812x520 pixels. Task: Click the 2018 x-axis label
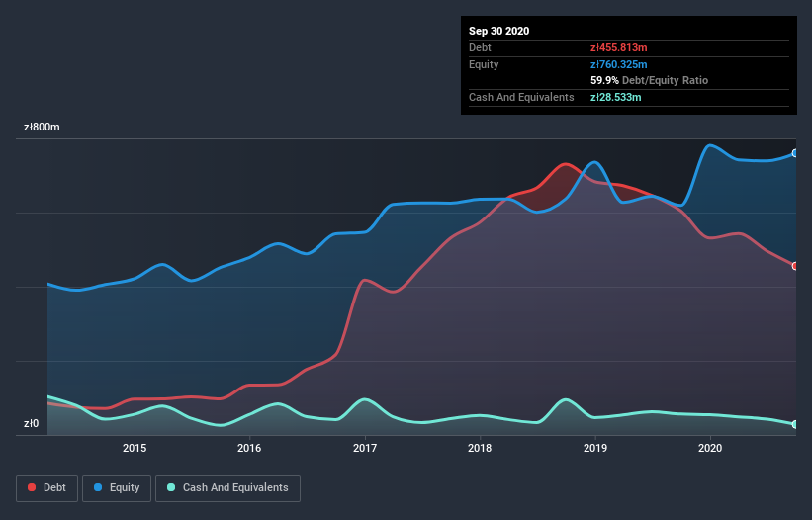[480, 448]
